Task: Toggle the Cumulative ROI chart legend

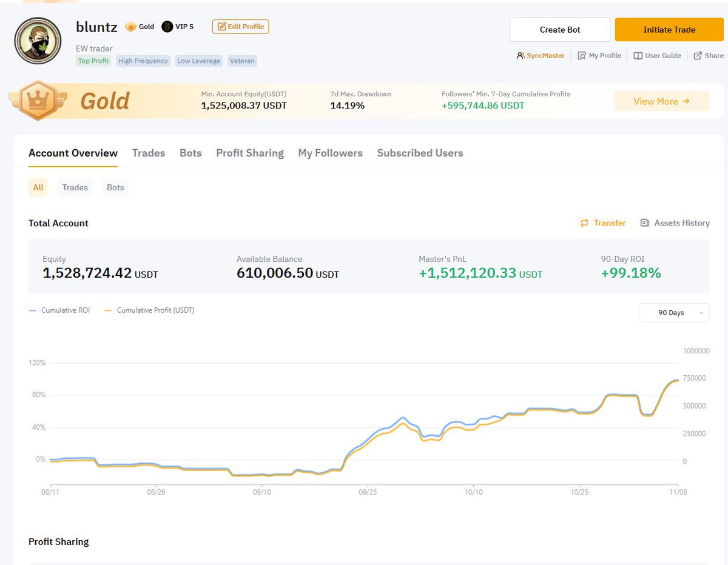Action: 59,310
